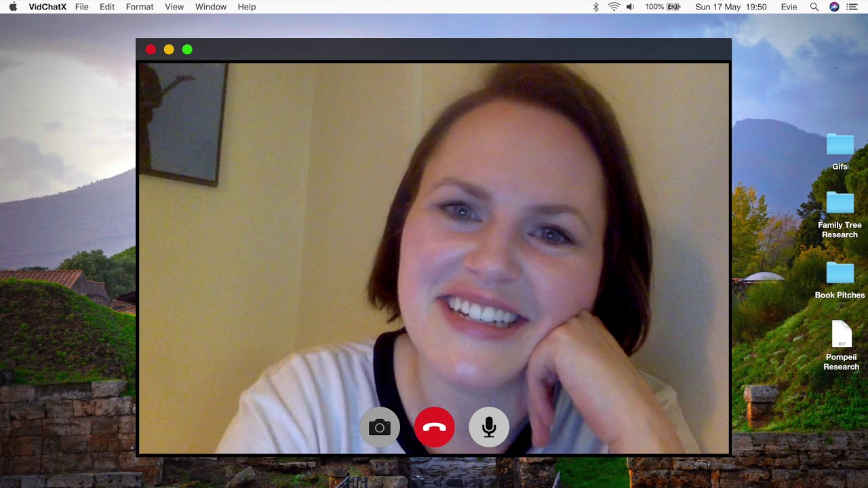Open Spotlight search magnifier icon
Screen dimensions: 868x488
click(814, 7)
